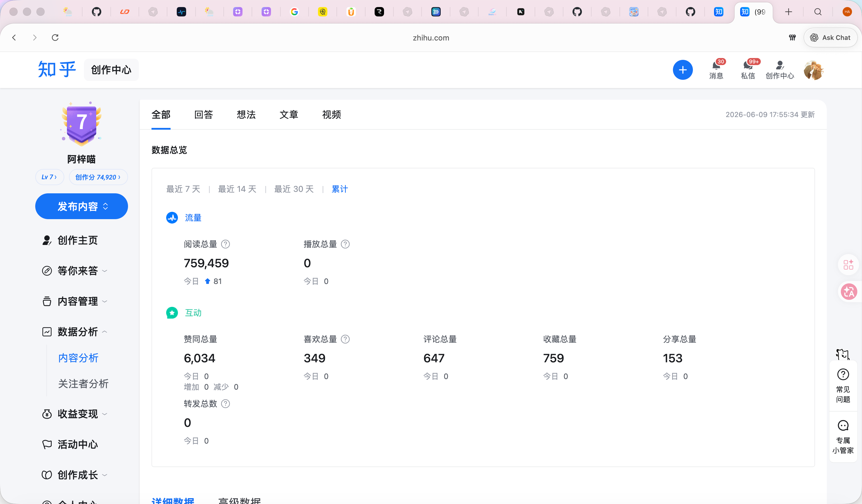This screenshot has height=504, width=862.
Task: Click the browser forward arrow
Action: click(35, 38)
